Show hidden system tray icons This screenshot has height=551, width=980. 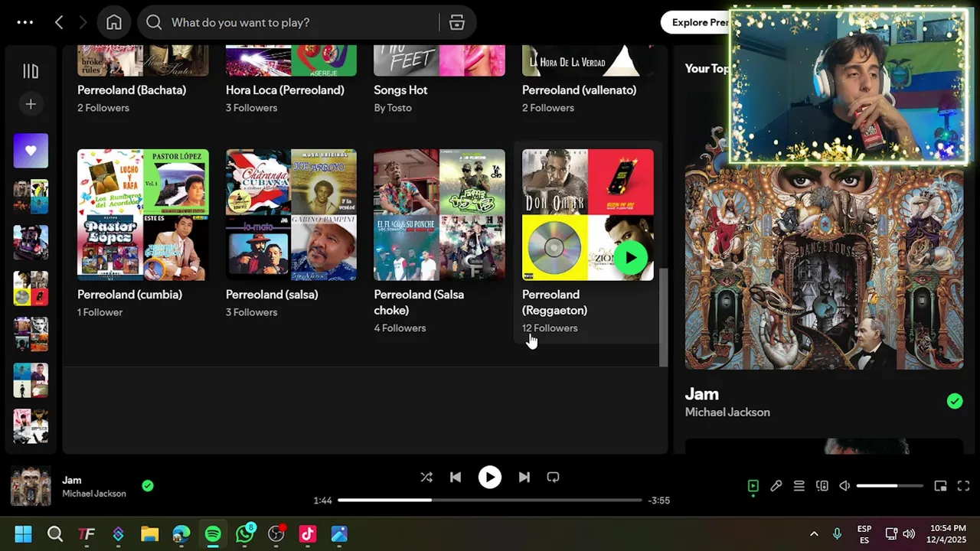pyautogui.click(x=814, y=533)
